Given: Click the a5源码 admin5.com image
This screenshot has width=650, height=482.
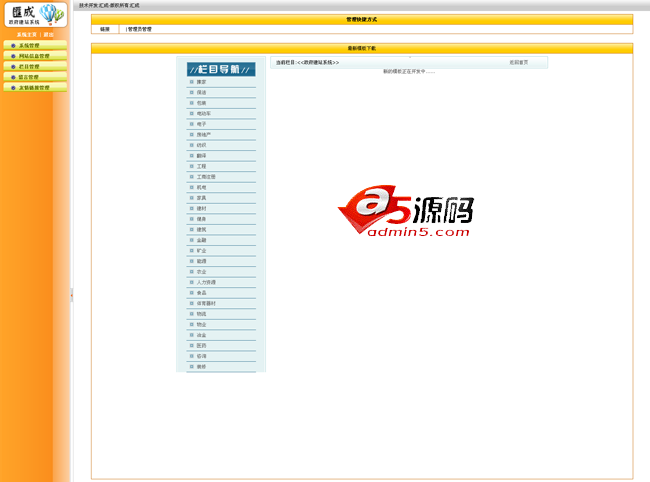Looking at the screenshot, I should (x=406, y=211).
